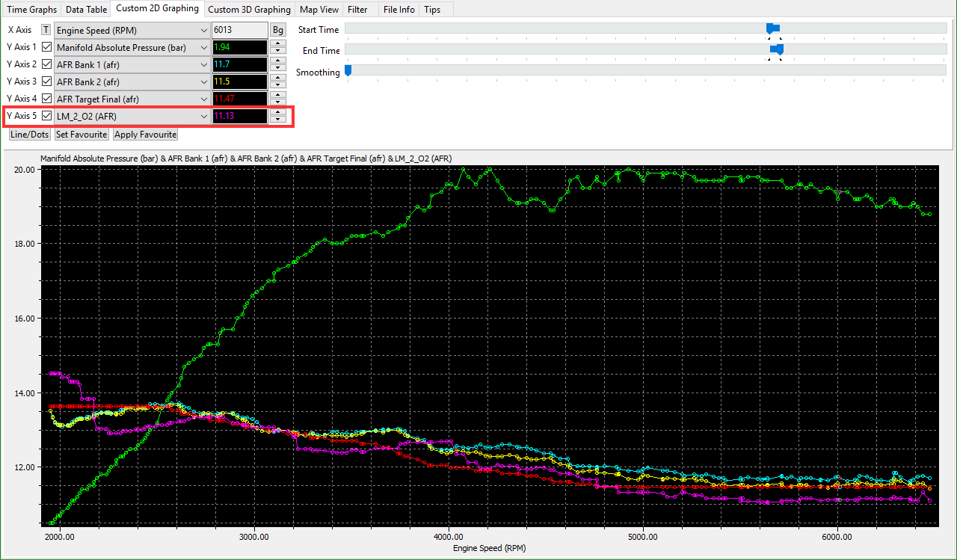Click up arrow for Y Axis 3 stepper
957x560 pixels.
[278, 78]
